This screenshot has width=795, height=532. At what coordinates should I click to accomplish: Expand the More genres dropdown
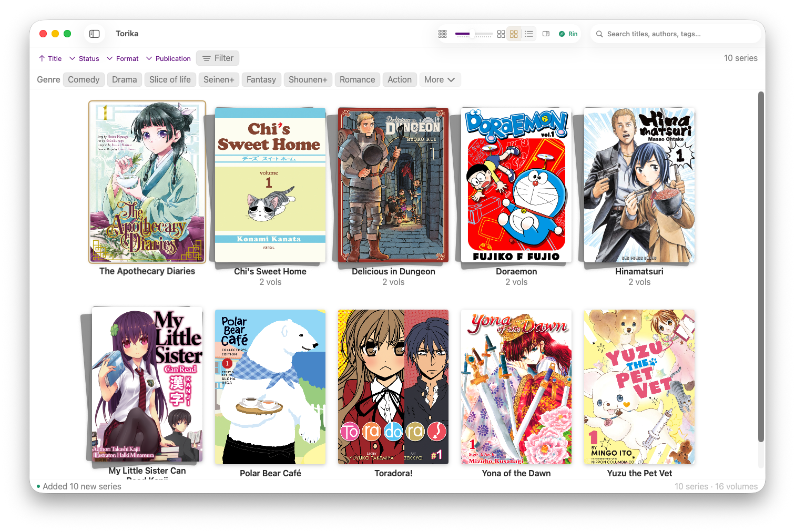(x=440, y=79)
